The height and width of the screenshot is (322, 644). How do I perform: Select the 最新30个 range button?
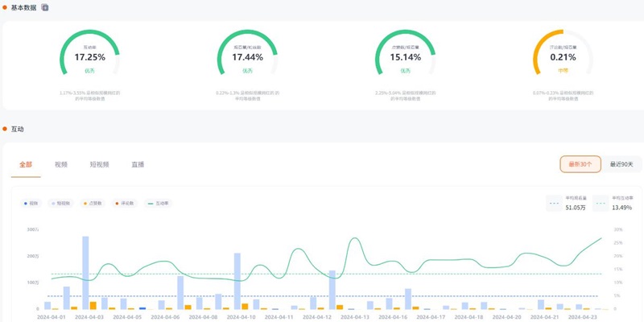pyautogui.click(x=580, y=164)
